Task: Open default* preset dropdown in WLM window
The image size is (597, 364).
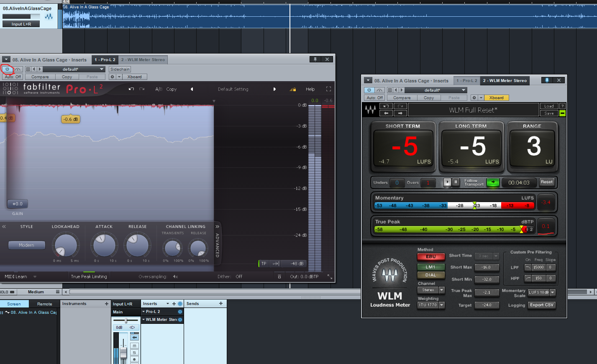Action: click(436, 90)
